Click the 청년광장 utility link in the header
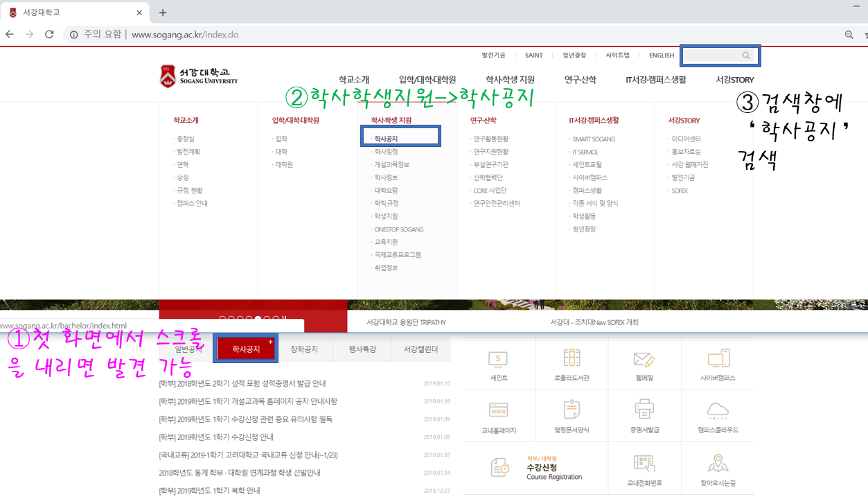The image size is (868, 499). coord(574,55)
